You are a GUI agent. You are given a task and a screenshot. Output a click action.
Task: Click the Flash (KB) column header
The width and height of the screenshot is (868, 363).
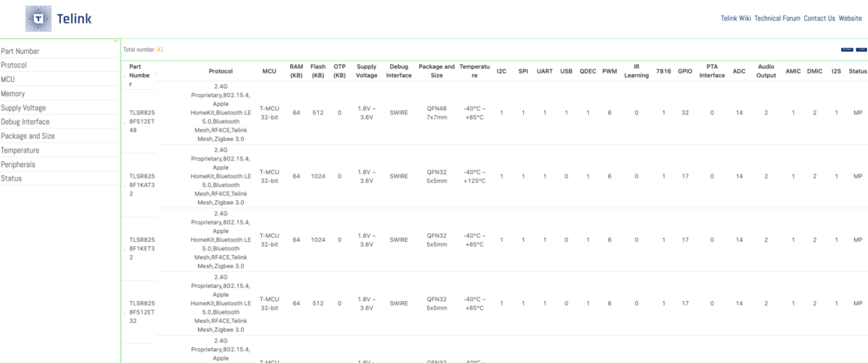(x=318, y=71)
